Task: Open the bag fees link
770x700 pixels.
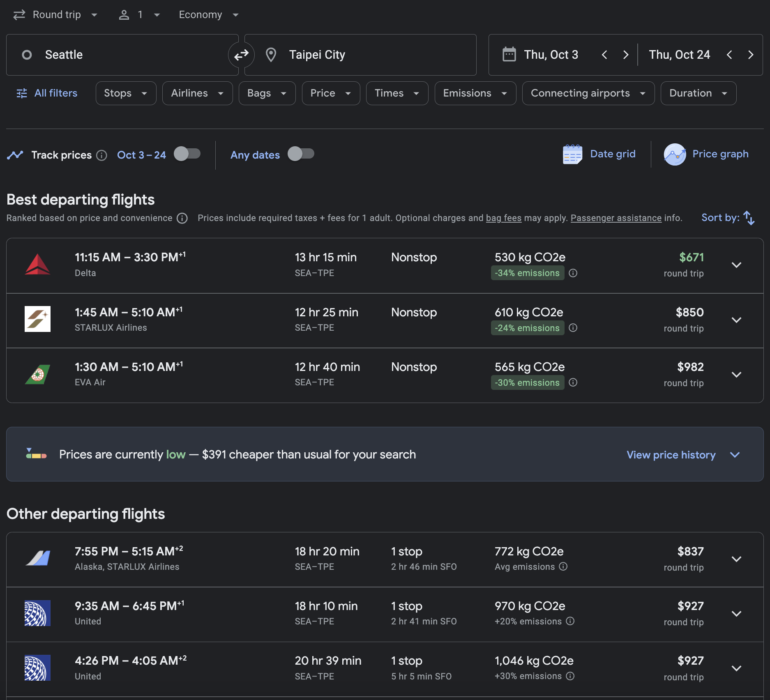Action: [x=503, y=218]
